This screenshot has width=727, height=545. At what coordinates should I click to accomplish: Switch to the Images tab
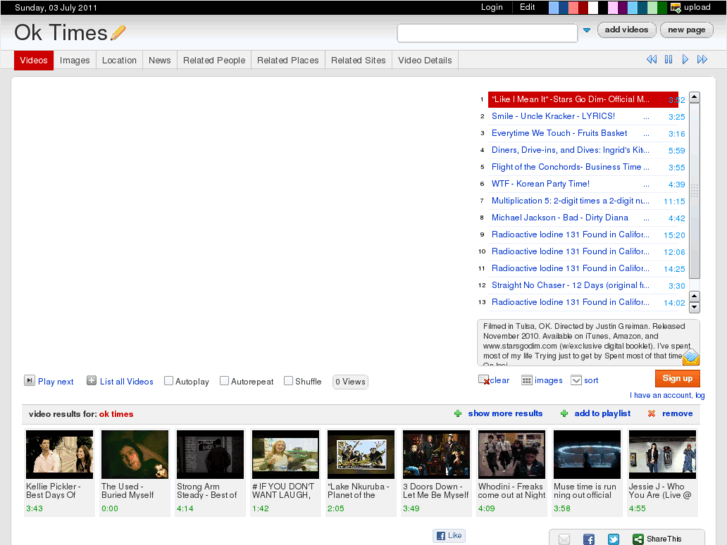pos(75,60)
